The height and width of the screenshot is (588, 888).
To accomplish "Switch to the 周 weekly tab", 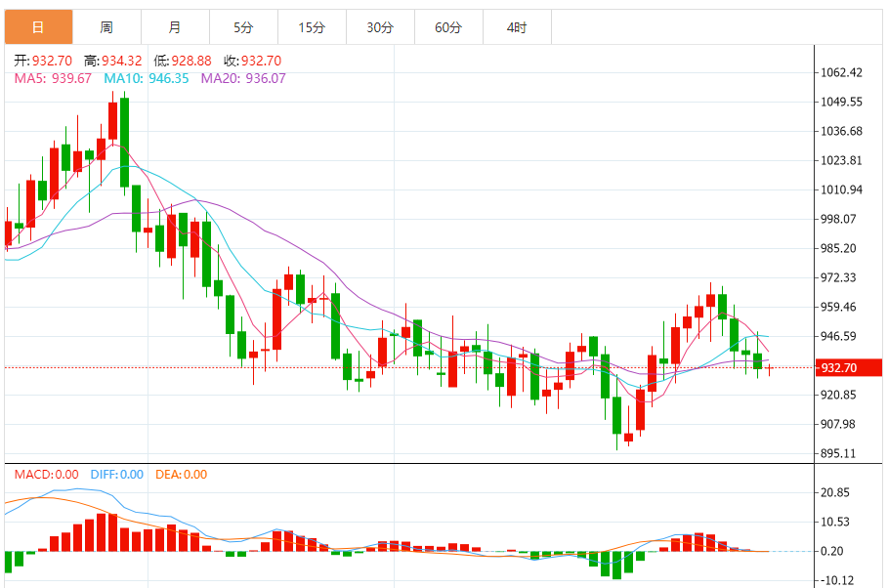I will [106, 27].
